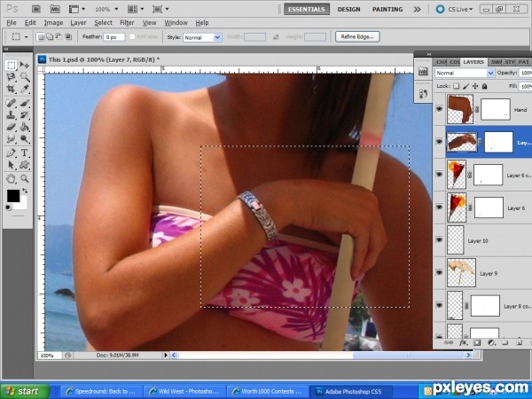The width and height of the screenshot is (532, 399).
Task: Expand more workspaces with the double chevron
Action: (x=417, y=9)
